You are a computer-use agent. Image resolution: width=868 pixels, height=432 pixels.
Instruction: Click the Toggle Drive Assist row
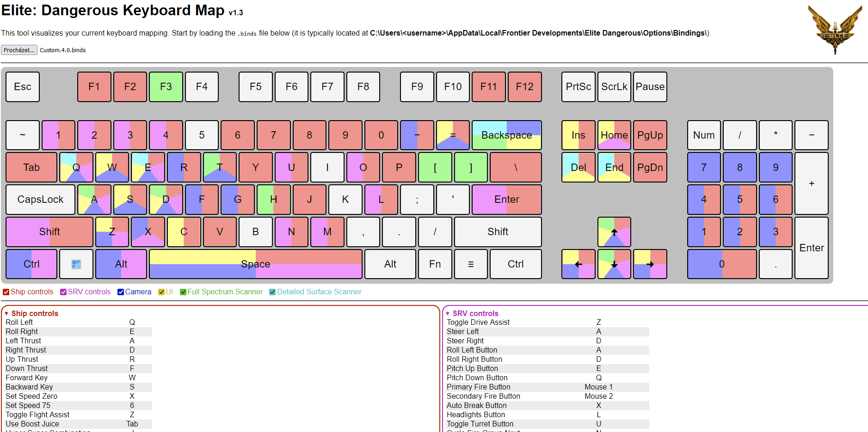pos(548,322)
